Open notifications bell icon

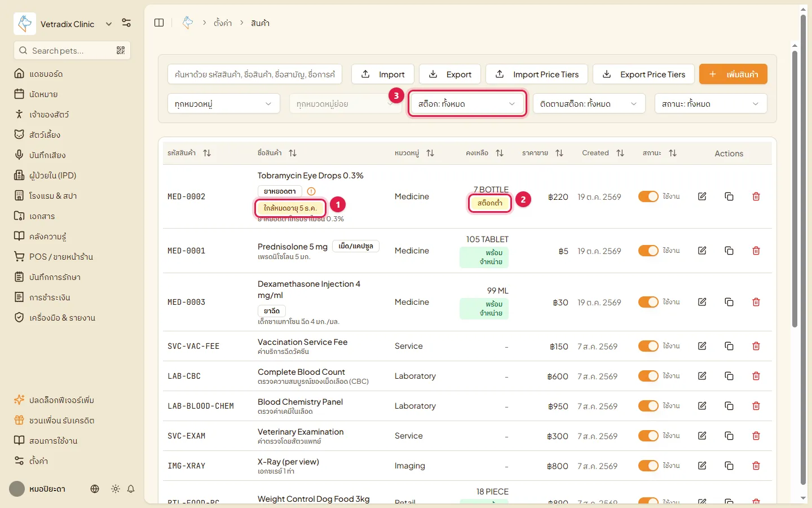pyautogui.click(x=131, y=489)
